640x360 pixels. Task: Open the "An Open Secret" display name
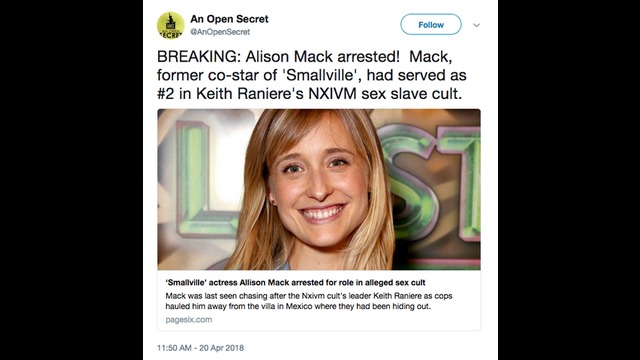coord(229,19)
